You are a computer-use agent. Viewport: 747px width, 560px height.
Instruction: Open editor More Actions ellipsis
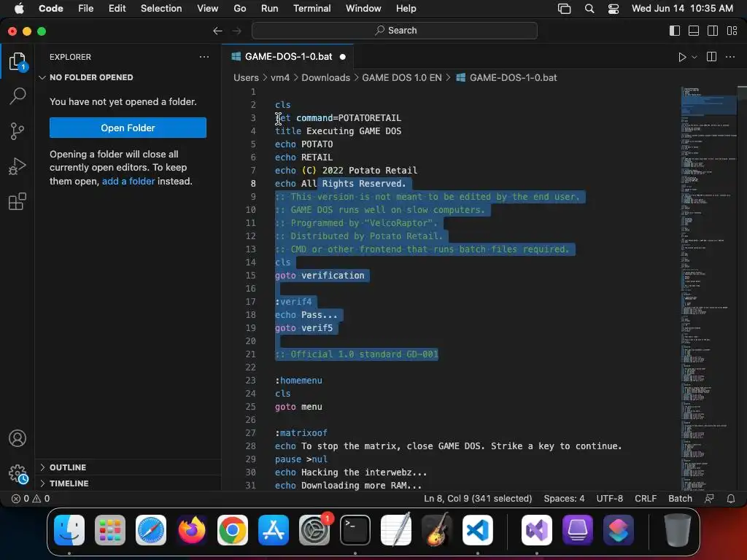(729, 57)
